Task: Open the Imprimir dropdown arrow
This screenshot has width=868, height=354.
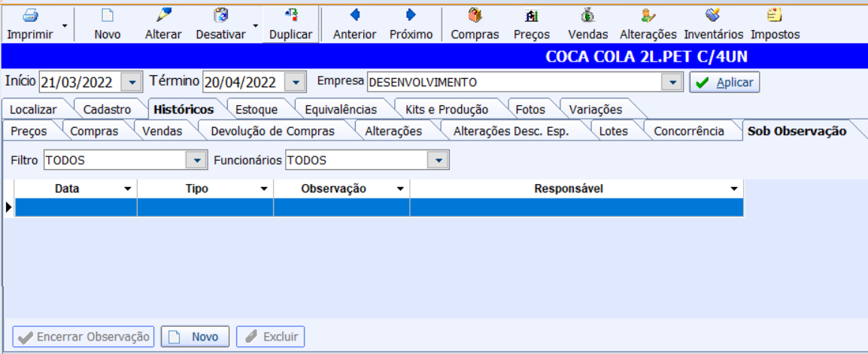Action: point(65,26)
